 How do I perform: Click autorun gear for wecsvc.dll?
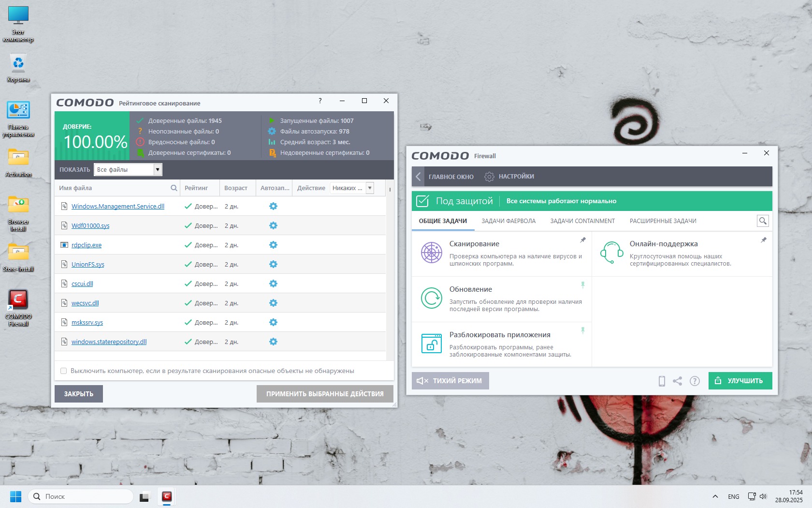[273, 303]
